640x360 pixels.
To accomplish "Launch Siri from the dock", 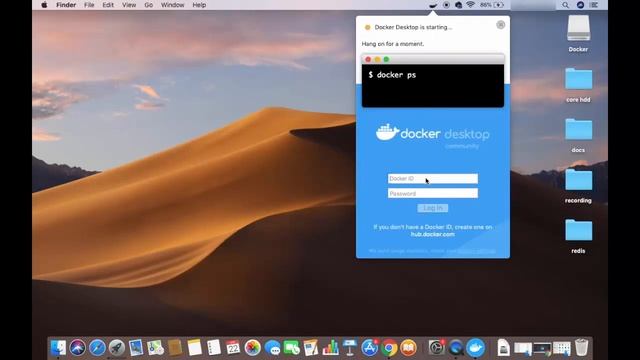I will (x=78, y=348).
